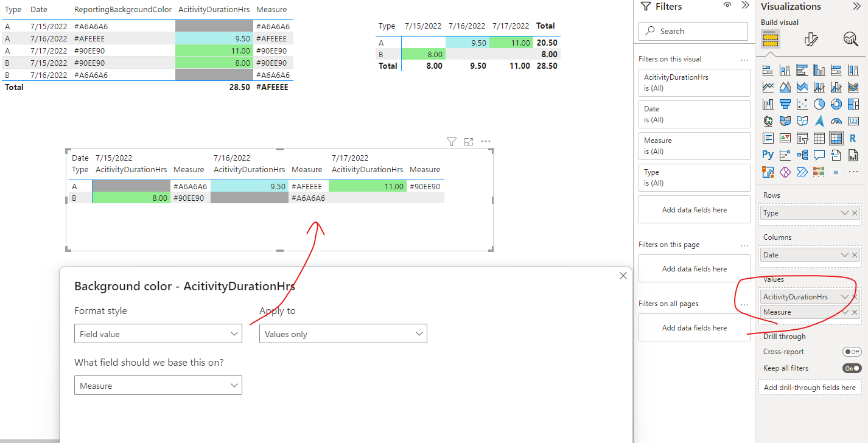This screenshot has width=868, height=443.
Task: Collapse the Visualizations pane
Action: (x=857, y=5)
